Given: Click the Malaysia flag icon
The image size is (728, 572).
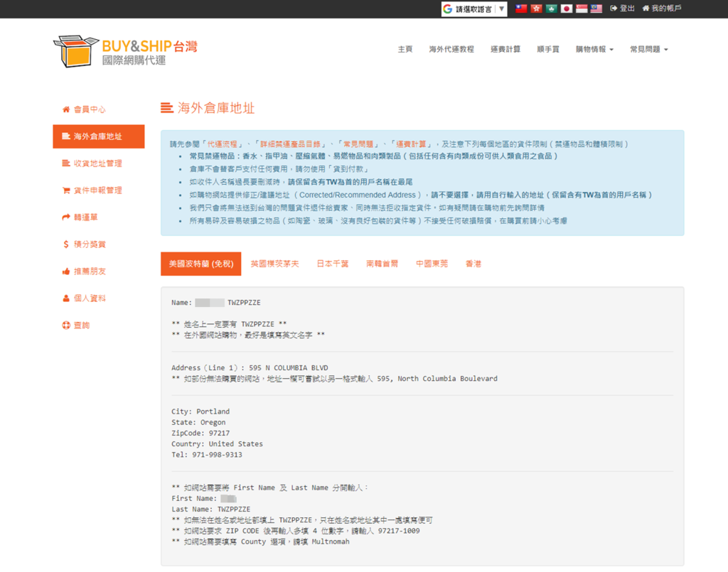Looking at the screenshot, I should 596,9.
